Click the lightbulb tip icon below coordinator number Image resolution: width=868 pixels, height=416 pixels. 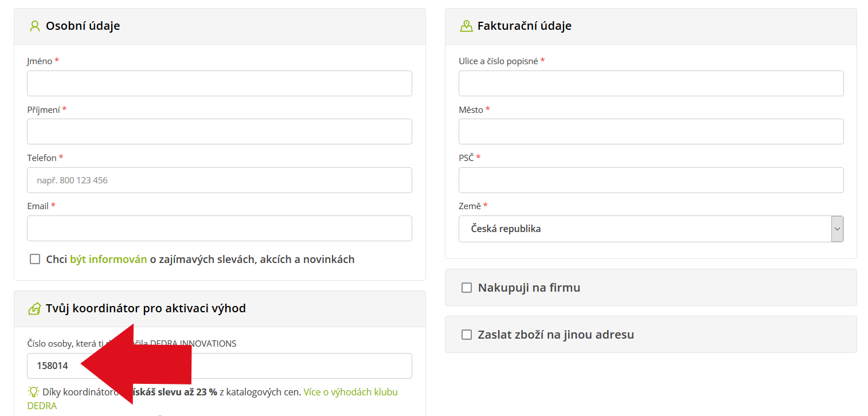[x=34, y=392]
